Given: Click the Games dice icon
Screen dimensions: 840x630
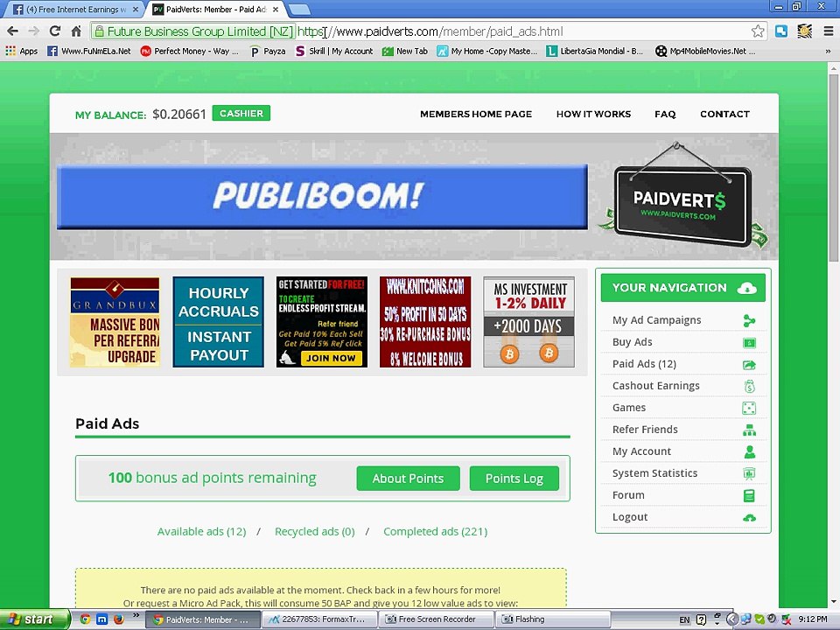Looking at the screenshot, I should pos(749,409).
